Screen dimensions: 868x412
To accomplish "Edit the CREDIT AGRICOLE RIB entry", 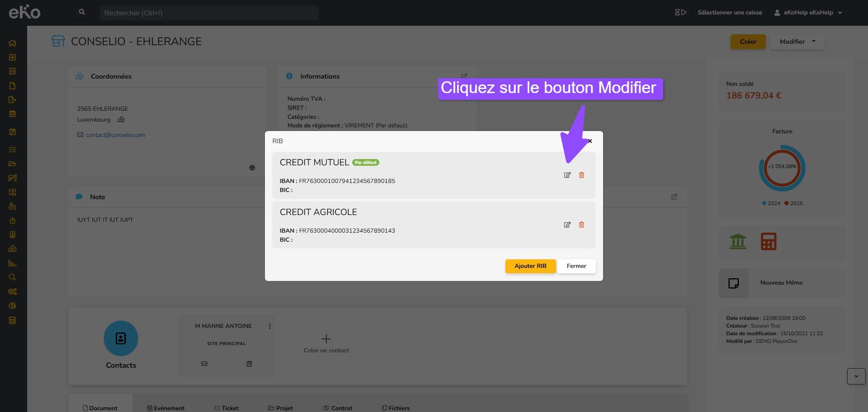I will [567, 225].
